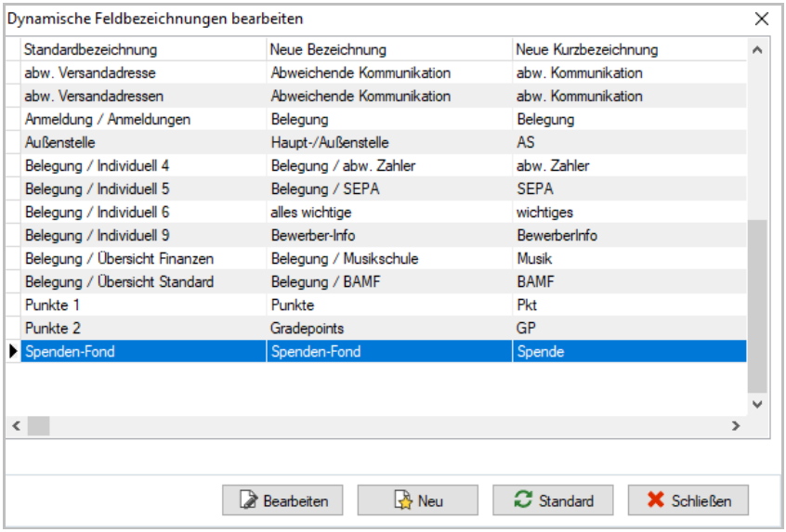Click the red X icon on Schließen
The image size is (786, 532).
coord(656,500)
